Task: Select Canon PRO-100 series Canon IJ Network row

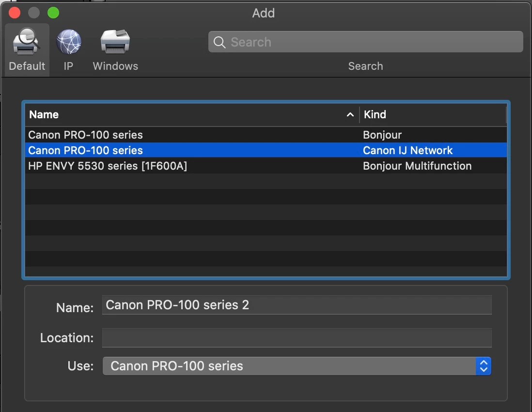Action: click(x=266, y=150)
